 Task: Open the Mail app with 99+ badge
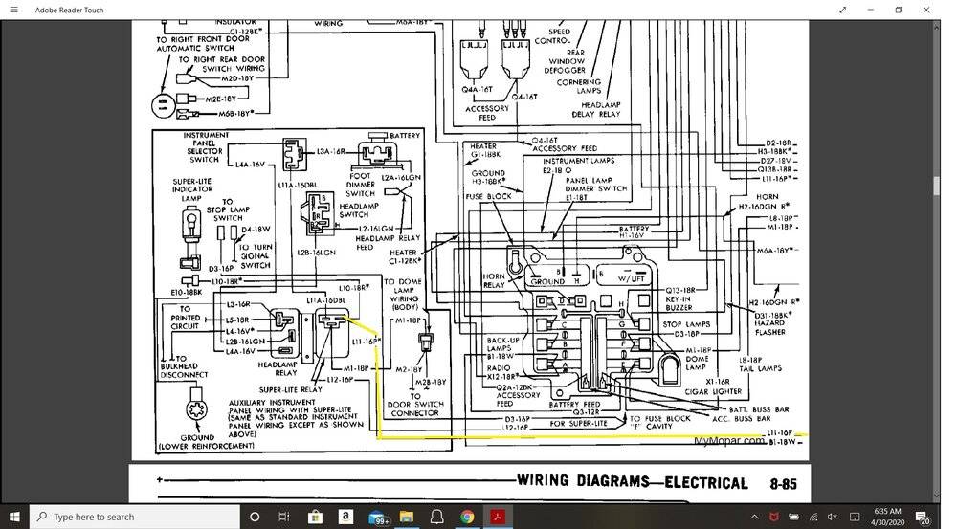[x=377, y=517]
